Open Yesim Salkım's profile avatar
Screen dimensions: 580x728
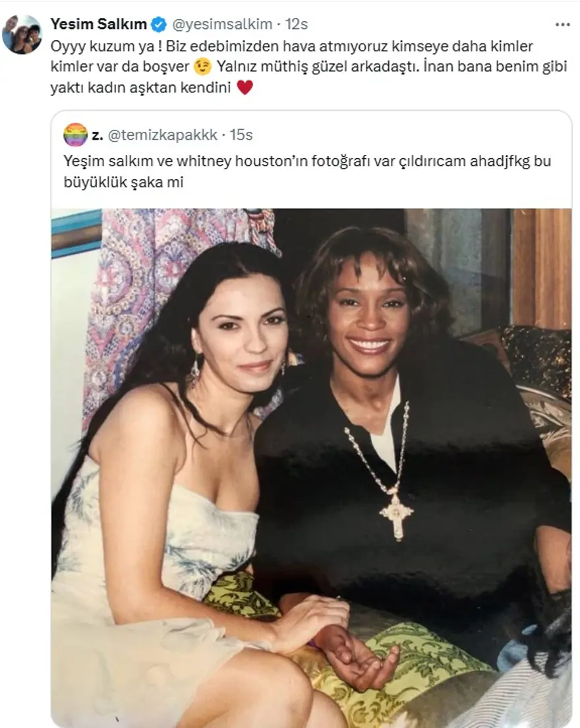22,35
